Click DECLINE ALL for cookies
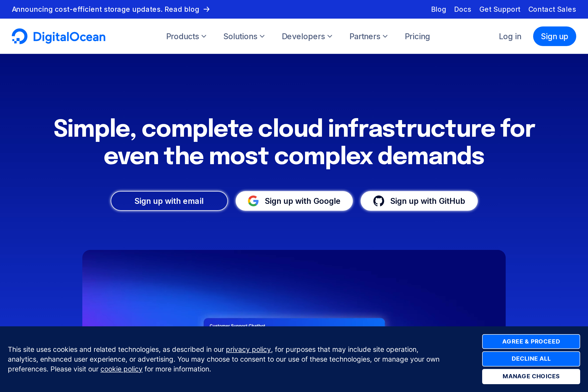The height and width of the screenshot is (392, 588). point(531,358)
